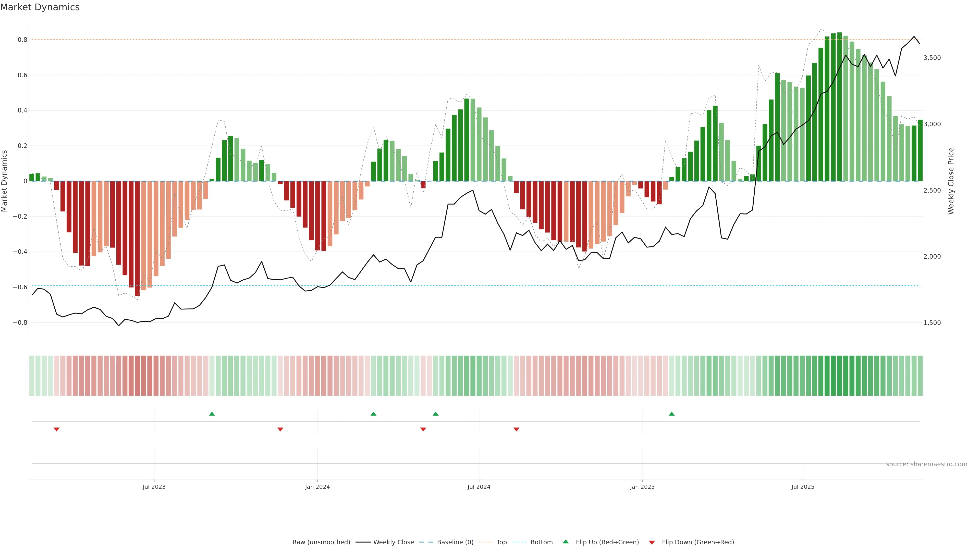This screenshot has height=551, width=980.
Task: Click the flip-down triangle before Jan 2024
Action: click(280, 429)
